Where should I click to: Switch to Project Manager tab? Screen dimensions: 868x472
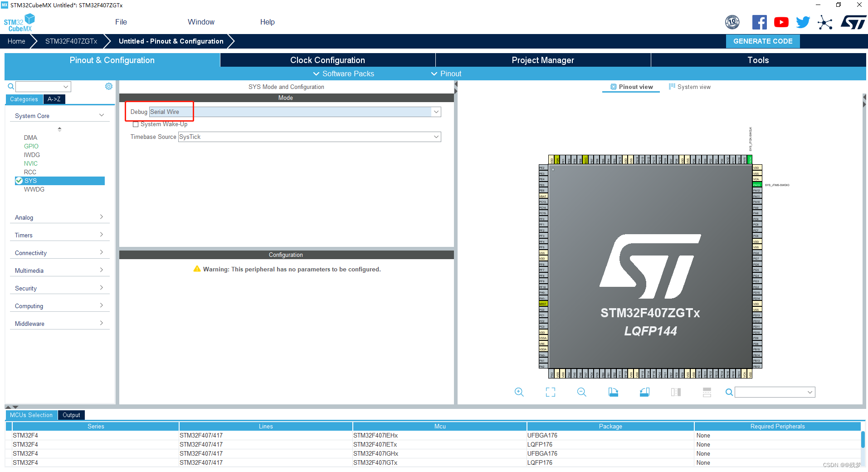click(x=543, y=60)
